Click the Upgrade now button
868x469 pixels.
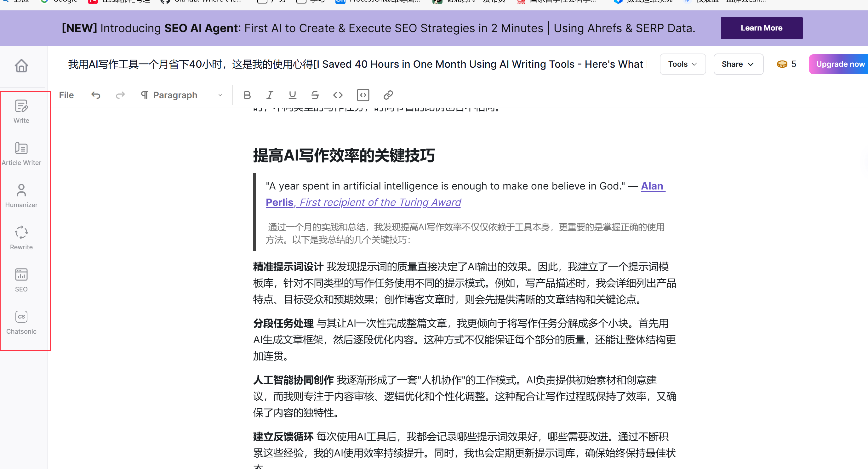[839, 64]
